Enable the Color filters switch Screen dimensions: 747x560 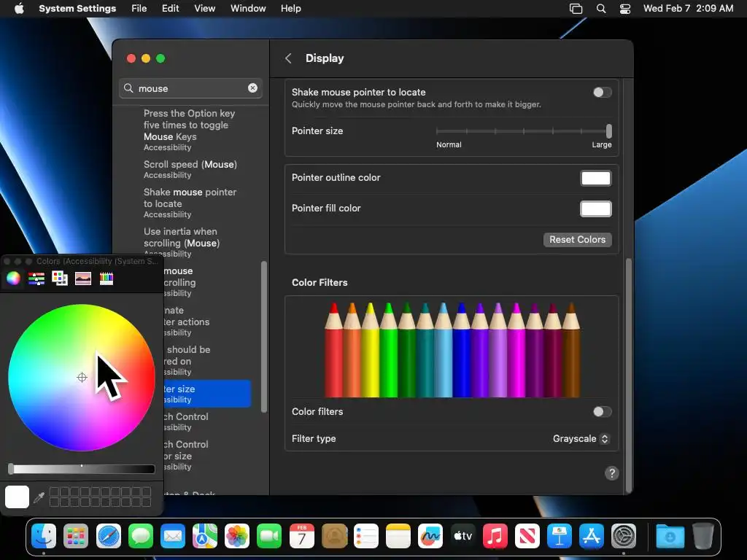click(x=602, y=411)
